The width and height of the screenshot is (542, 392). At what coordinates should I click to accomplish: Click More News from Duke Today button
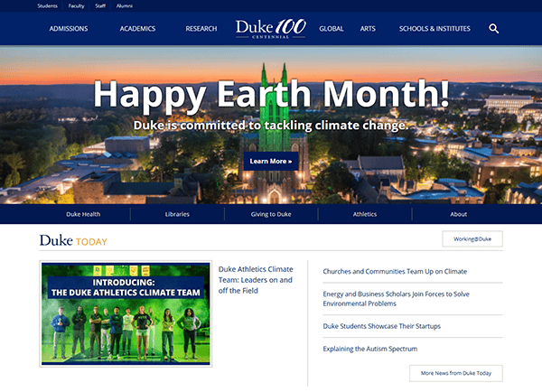click(456, 373)
